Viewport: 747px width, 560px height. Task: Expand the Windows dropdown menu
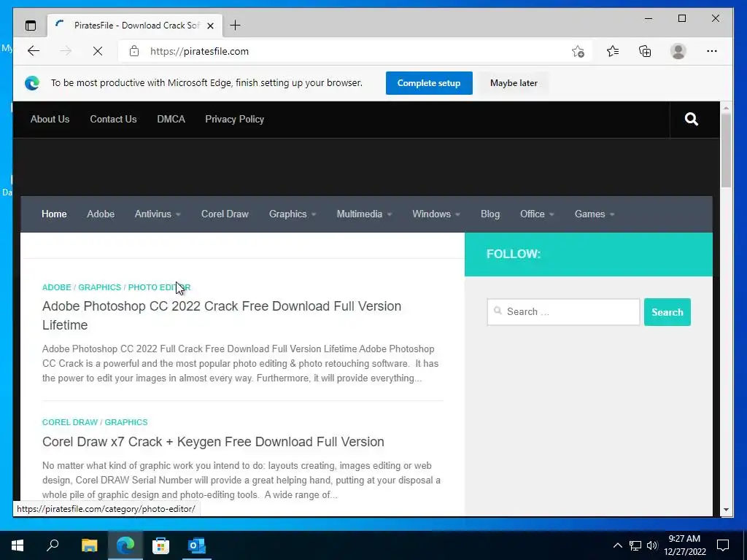click(436, 214)
